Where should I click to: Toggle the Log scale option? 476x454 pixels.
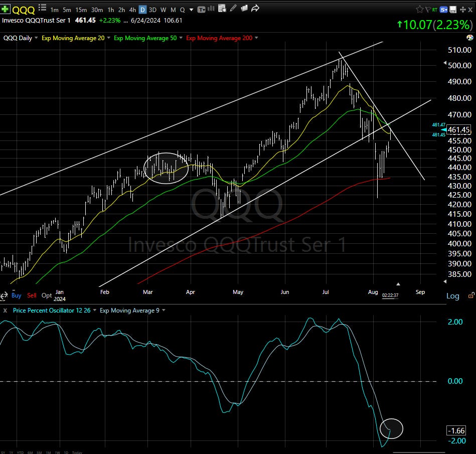[x=452, y=296]
